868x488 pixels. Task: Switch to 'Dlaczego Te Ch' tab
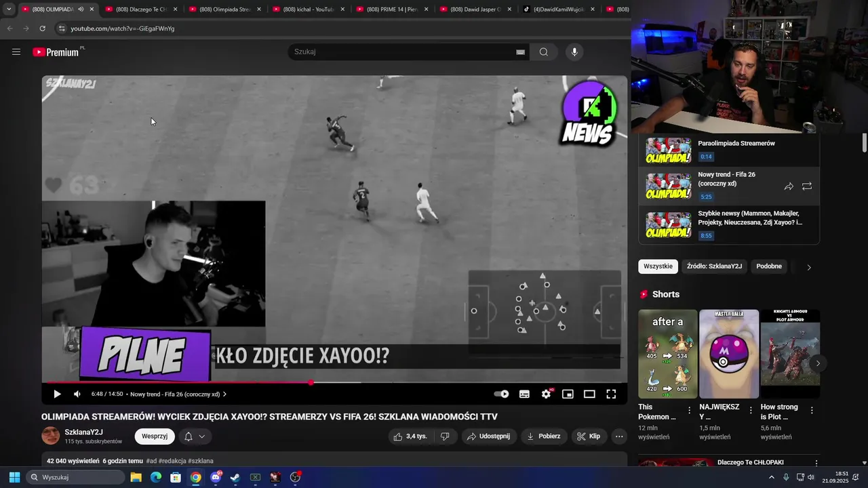pyautogui.click(x=141, y=9)
